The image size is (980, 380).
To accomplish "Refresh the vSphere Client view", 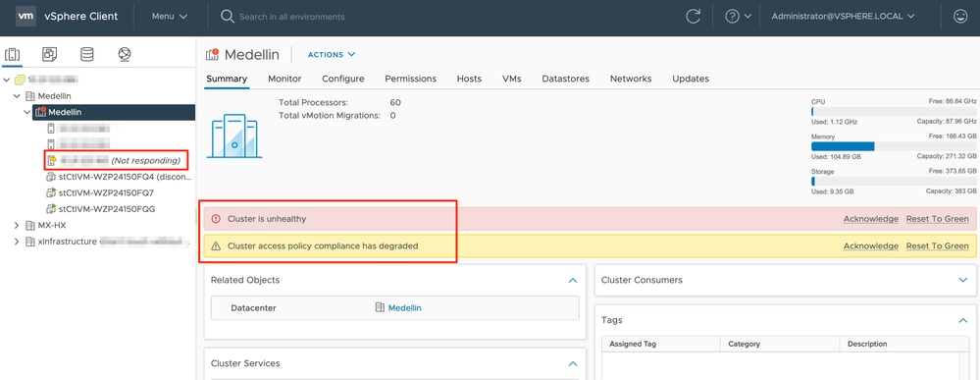I will [693, 17].
